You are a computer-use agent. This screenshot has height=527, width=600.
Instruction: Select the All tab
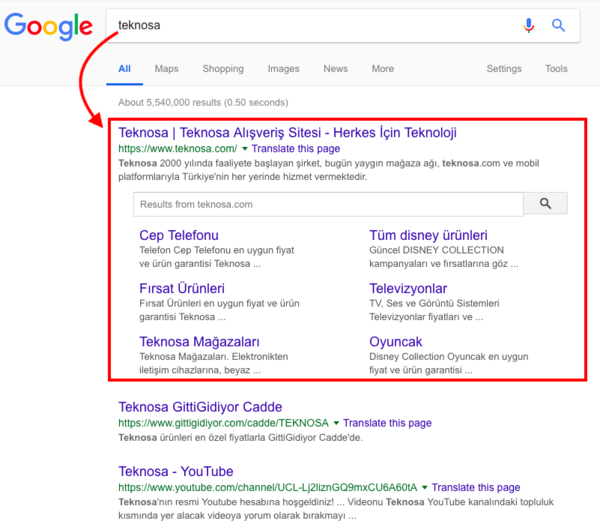click(x=124, y=69)
